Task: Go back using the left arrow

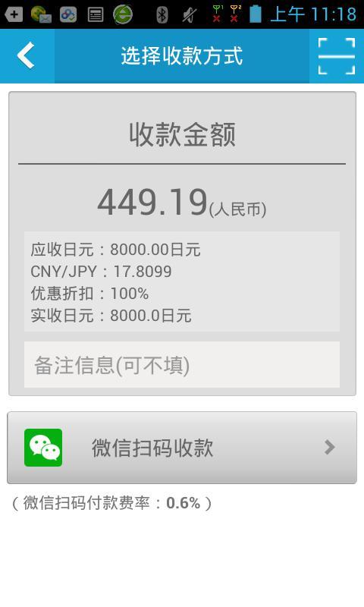Action: [27, 55]
